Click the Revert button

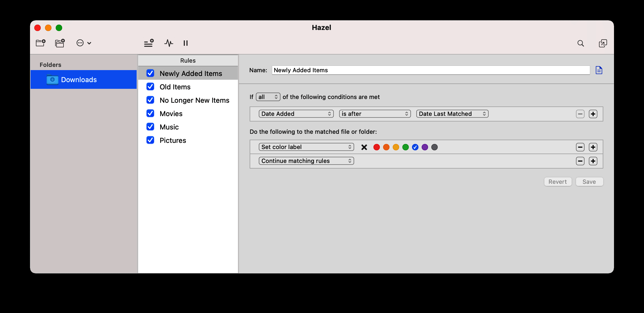pos(558,182)
